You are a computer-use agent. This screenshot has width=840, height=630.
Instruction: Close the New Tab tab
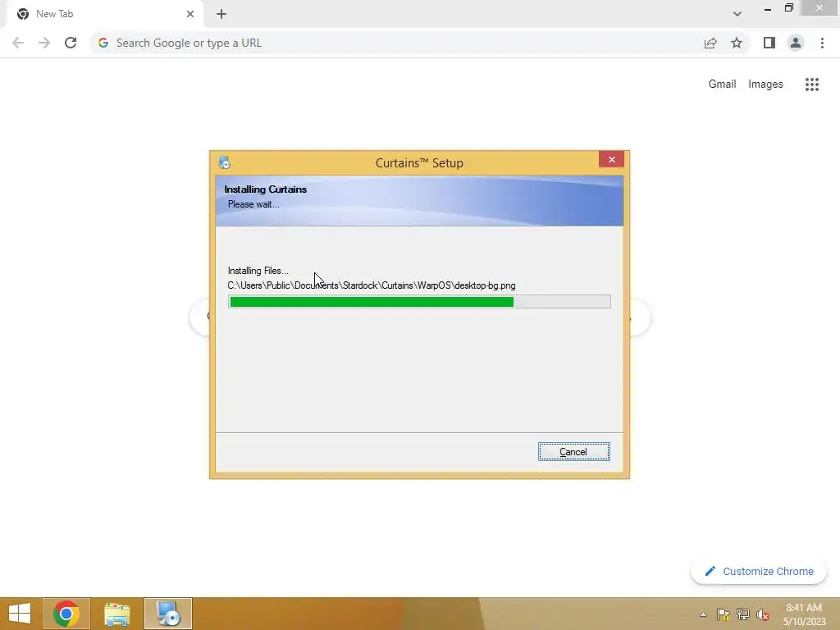tap(190, 14)
